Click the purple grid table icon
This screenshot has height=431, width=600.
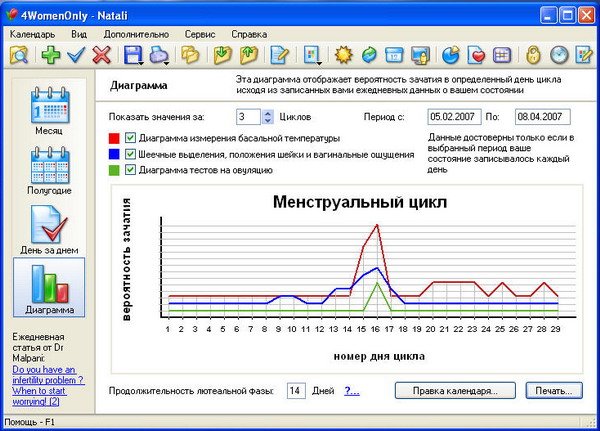point(502,55)
